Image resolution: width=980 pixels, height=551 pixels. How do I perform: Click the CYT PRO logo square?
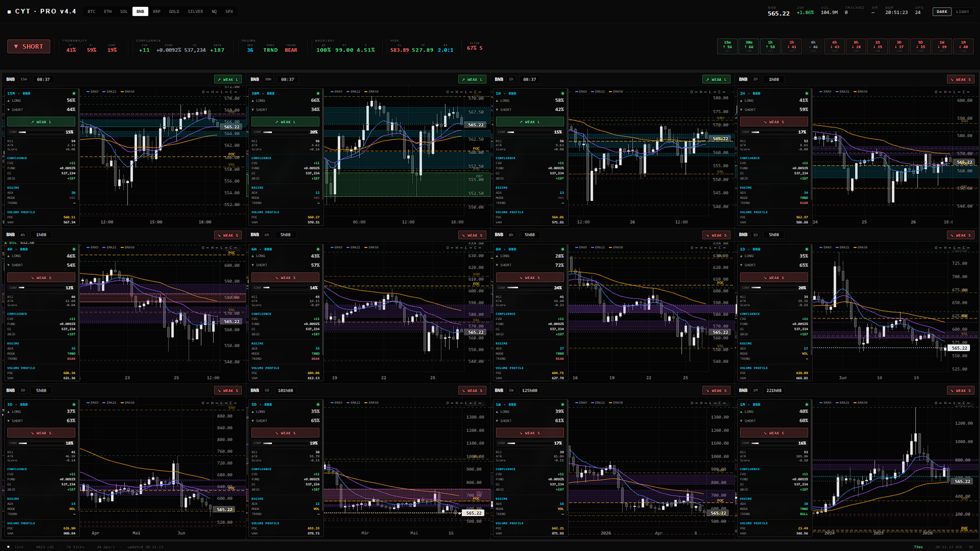coord(9,12)
